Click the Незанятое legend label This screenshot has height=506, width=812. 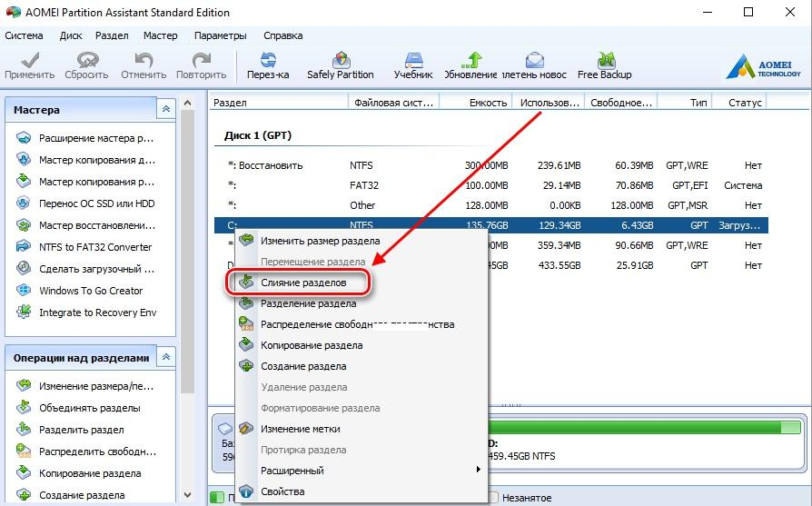[x=527, y=498]
